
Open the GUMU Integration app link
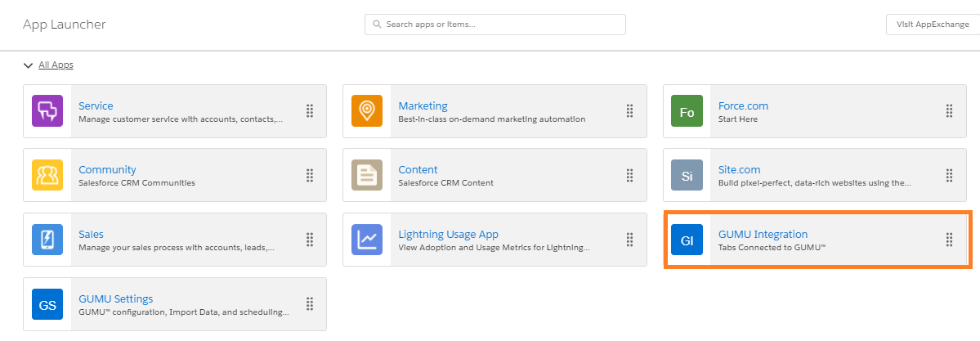point(763,234)
